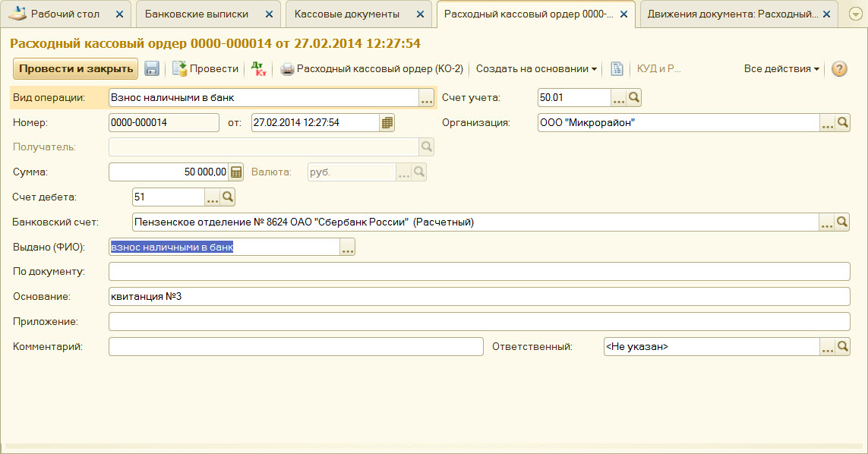This screenshot has height=454, width=868.
Task: Open calculator for Сумма field
Action: click(236, 172)
